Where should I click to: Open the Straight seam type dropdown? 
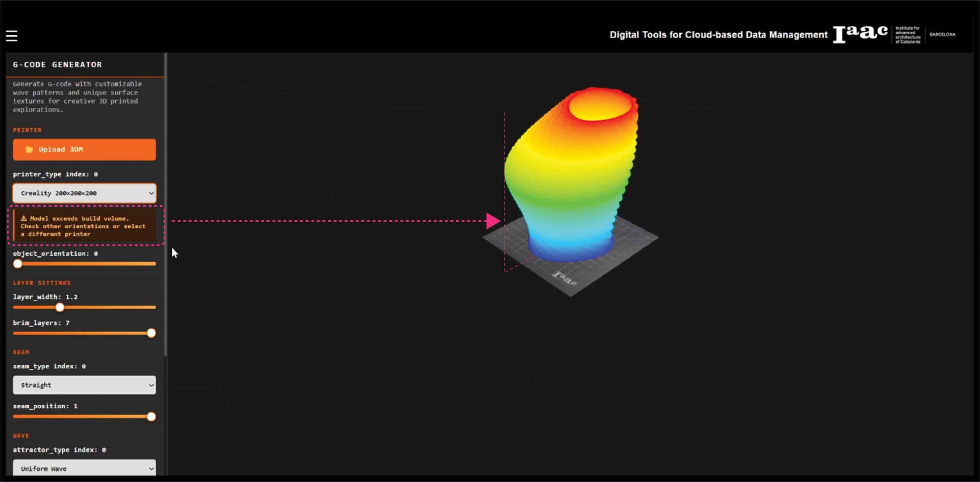coord(84,385)
